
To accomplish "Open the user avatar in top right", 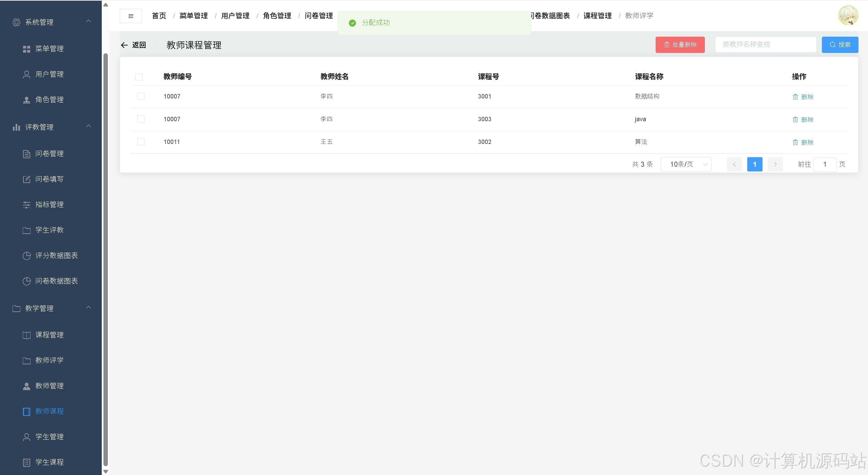I will pyautogui.click(x=848, y=16).
